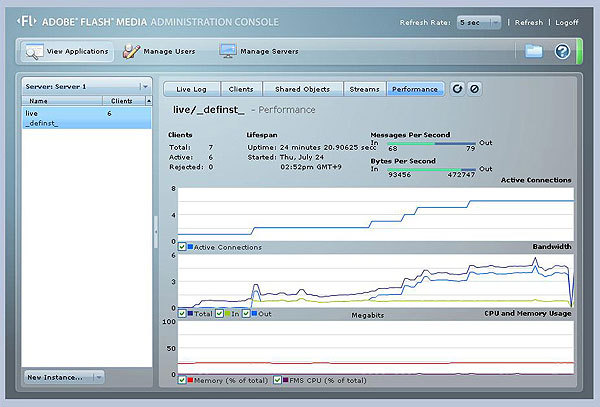This screenshot has height=407, width=600.
Task: Toggle the Memory (% of total) checkbox
Action: (x=182, y=380)
